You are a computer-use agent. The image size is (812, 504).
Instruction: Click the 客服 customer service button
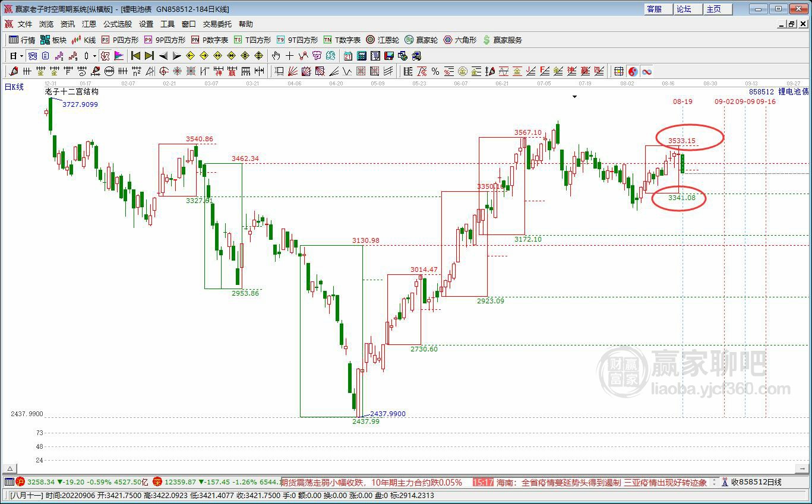coord(659,9)
